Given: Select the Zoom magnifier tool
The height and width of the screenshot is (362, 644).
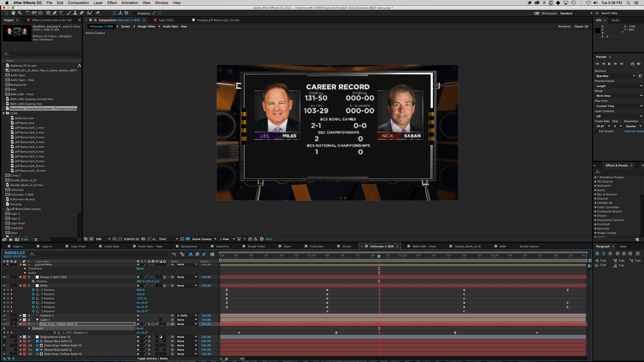Looking at the screenshot, I should (x=20, y=13).
